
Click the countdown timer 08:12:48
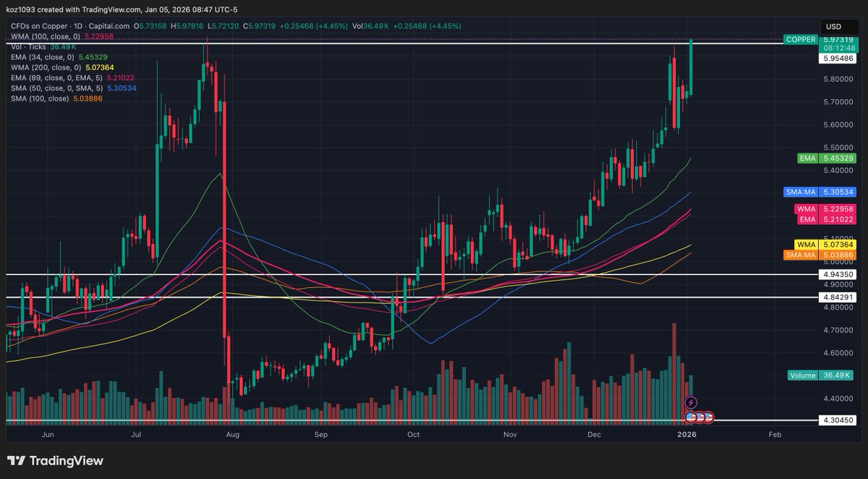[838, 48]
